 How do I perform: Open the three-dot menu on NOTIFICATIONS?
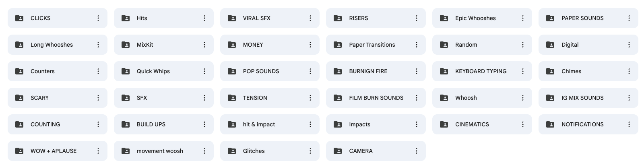(629, 124)
